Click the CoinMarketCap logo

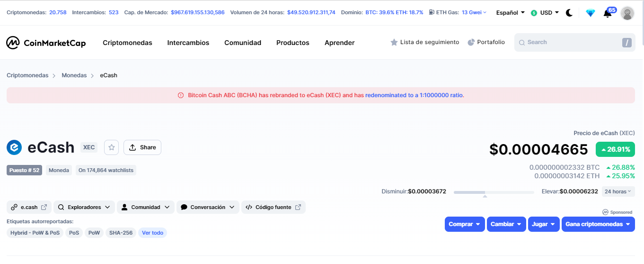(x=46, y=43)
